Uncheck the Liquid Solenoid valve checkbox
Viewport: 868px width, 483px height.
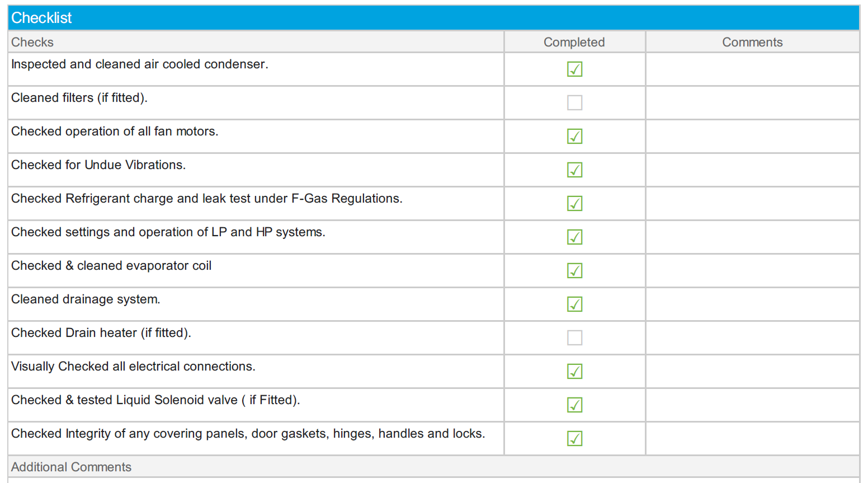(x=574, y=405)
